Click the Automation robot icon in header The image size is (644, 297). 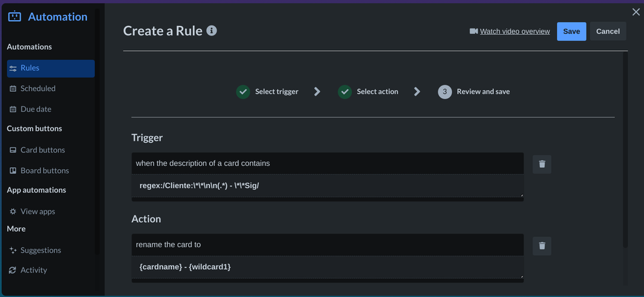pos(14,17)
